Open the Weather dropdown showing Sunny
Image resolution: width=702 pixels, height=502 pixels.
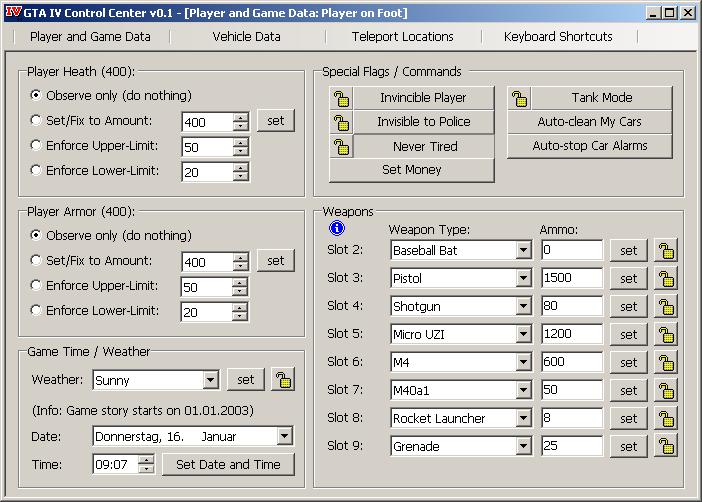point(210,380)
